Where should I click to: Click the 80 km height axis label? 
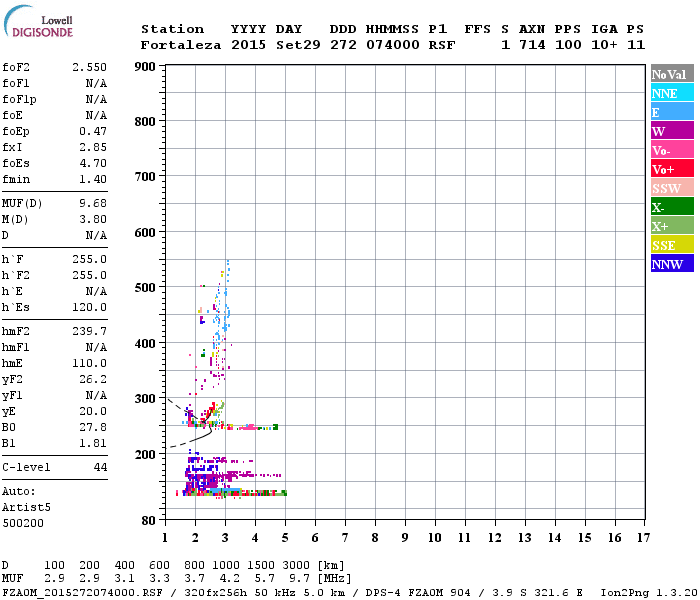click(149, 521)
